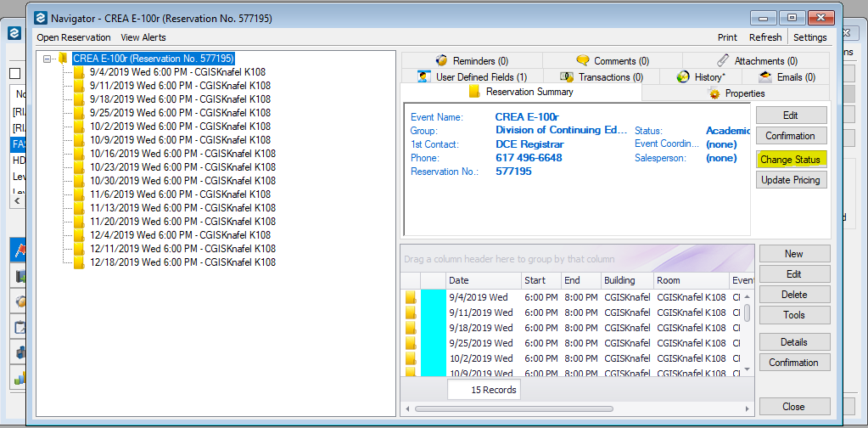Select the 9/11/2019 Wed booking in tree

click(180, 86)
